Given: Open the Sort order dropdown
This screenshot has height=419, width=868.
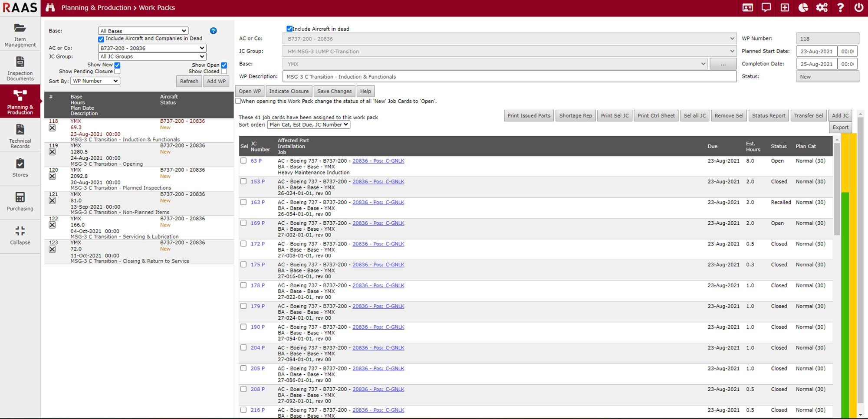Looking at the screenshot, I should 308,124.
